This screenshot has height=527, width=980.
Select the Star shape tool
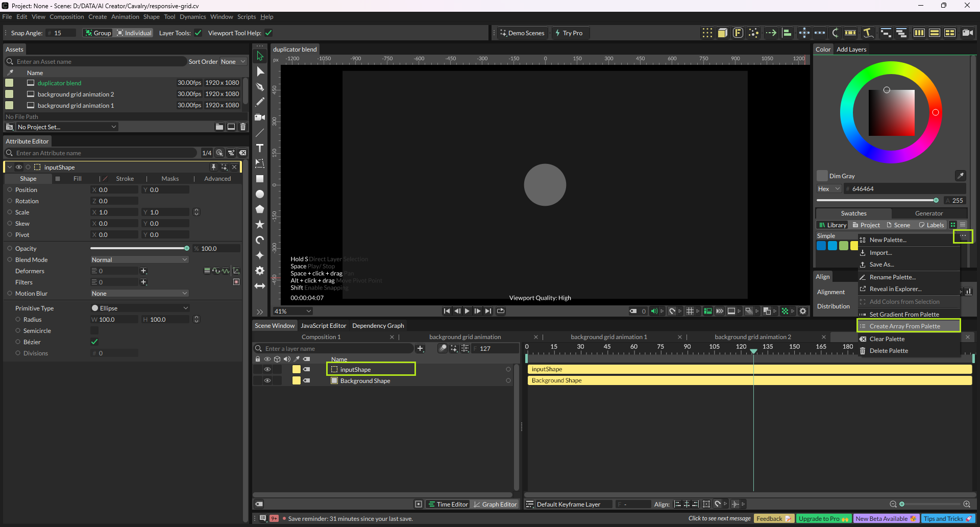pyautogui.click(x=260, y=225)
